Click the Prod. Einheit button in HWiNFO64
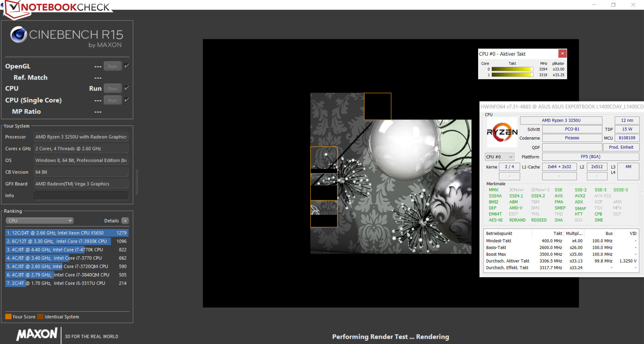This screenshot has height=344, width=644. [621, 147]
